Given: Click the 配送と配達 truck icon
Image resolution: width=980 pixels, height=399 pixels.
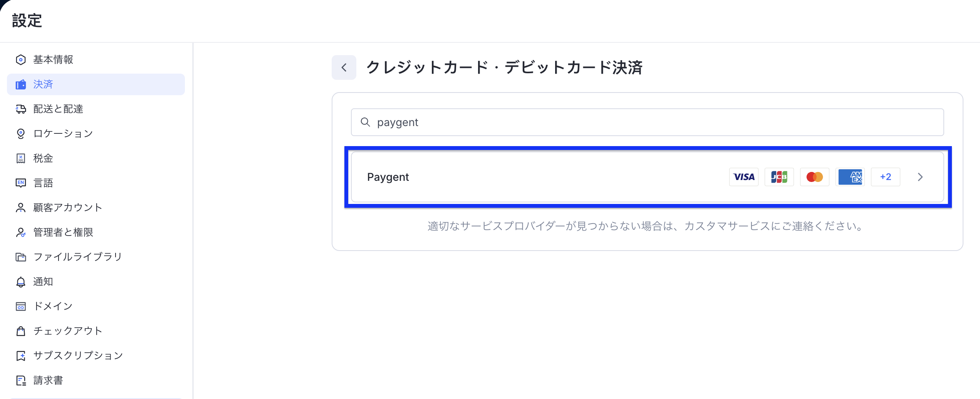Looking at the screenshot, I should point(21,109).
